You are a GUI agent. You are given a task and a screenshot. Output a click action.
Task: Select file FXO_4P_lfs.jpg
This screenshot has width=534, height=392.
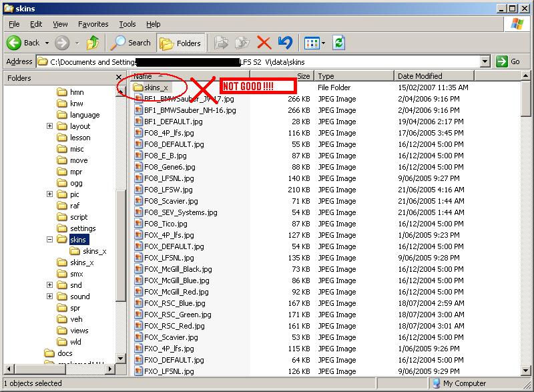[x=169, y=349]
